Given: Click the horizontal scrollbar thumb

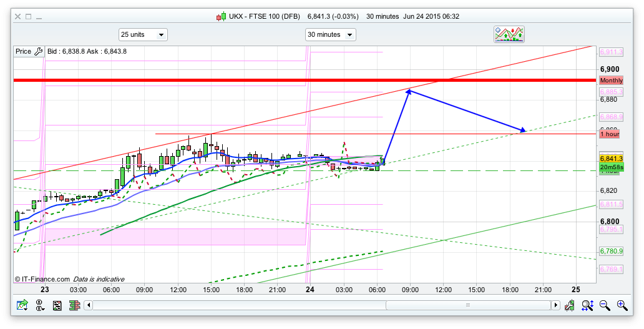Looking at the screenshot, I should point(467,305).
